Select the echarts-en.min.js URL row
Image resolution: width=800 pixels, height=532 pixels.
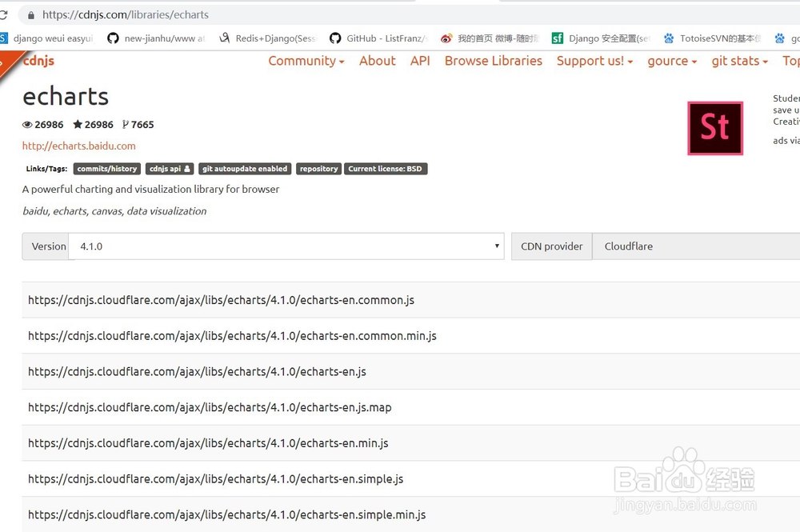410,442
